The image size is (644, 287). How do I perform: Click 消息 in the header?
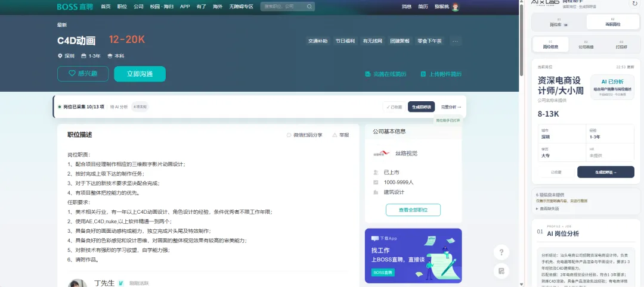point(407,7)
